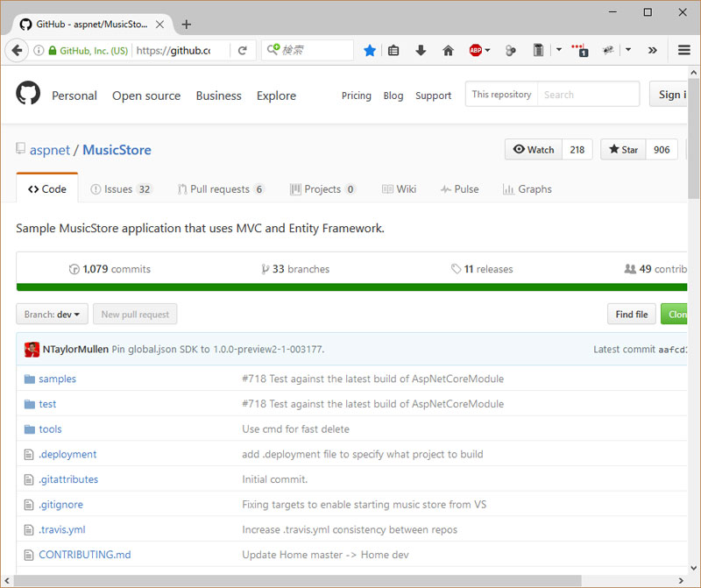Watch the repository

(534, 149)
